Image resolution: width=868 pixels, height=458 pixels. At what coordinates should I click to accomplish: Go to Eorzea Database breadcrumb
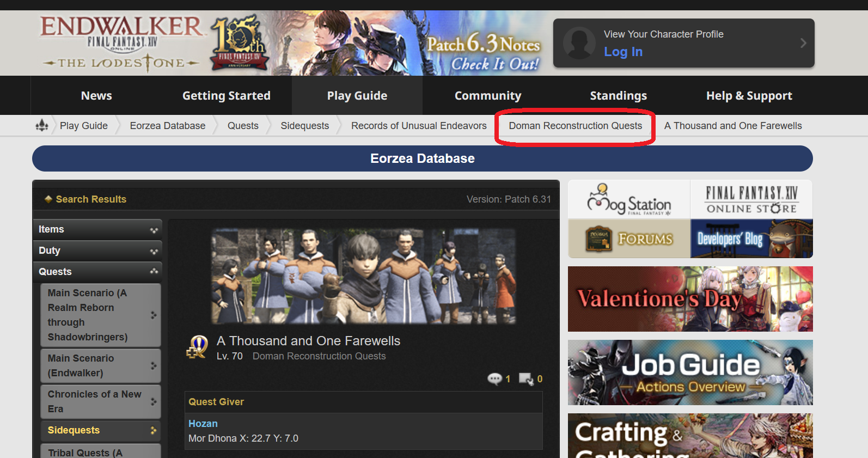pyautogui.click(x=168, y=126)
